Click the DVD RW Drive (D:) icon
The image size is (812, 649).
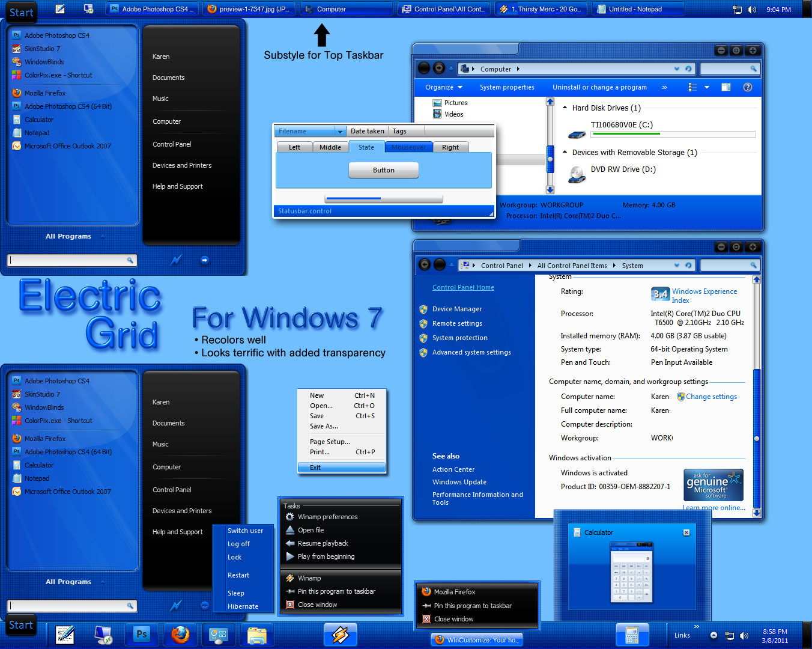[577, 175]
